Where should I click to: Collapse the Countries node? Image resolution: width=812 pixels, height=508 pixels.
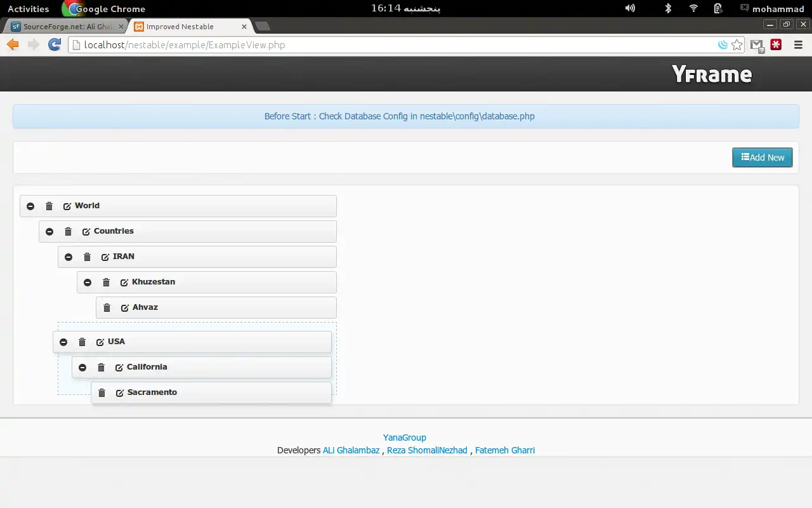49,231
